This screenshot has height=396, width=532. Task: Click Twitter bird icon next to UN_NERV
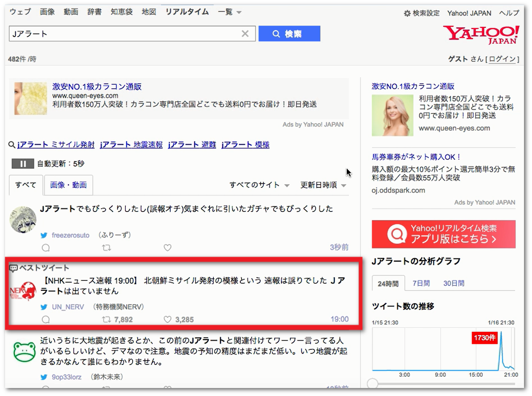44,307
